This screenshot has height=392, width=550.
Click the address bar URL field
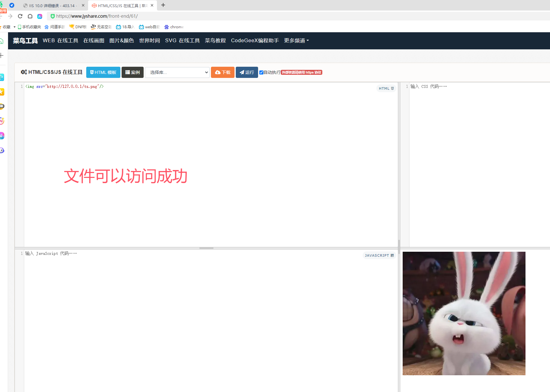click(x=97, y=16)
